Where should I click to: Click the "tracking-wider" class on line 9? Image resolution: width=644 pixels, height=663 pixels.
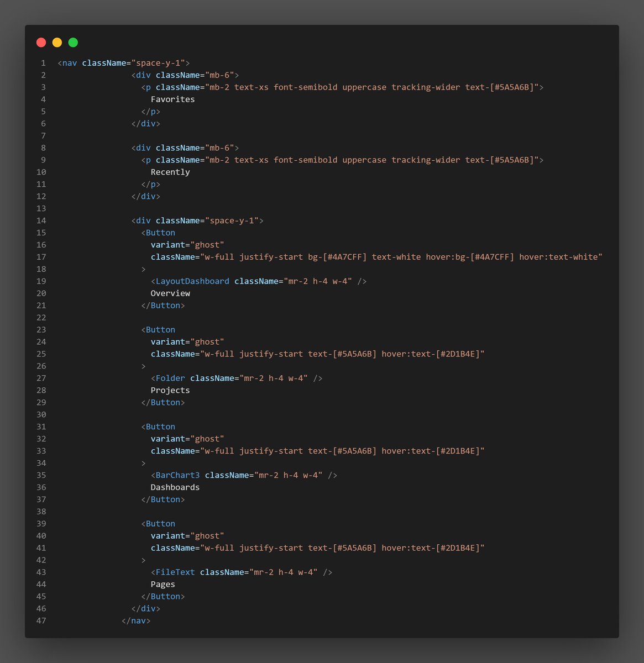click(x=426, y=160)
